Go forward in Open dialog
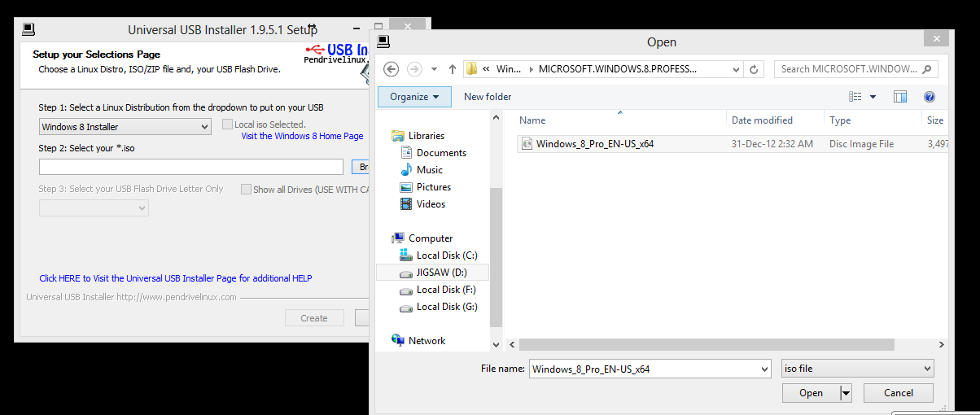 pos(414,69)
